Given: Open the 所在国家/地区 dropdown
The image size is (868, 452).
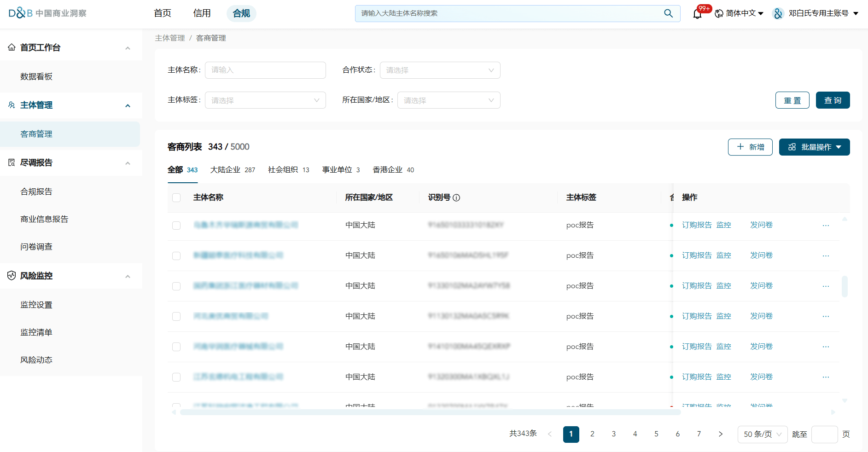Looking at the screenshot, I should point(449,100).
